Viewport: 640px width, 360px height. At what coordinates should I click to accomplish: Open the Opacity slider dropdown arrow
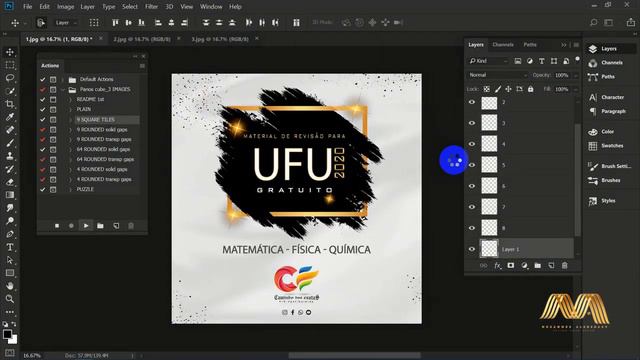coord(576,76)
